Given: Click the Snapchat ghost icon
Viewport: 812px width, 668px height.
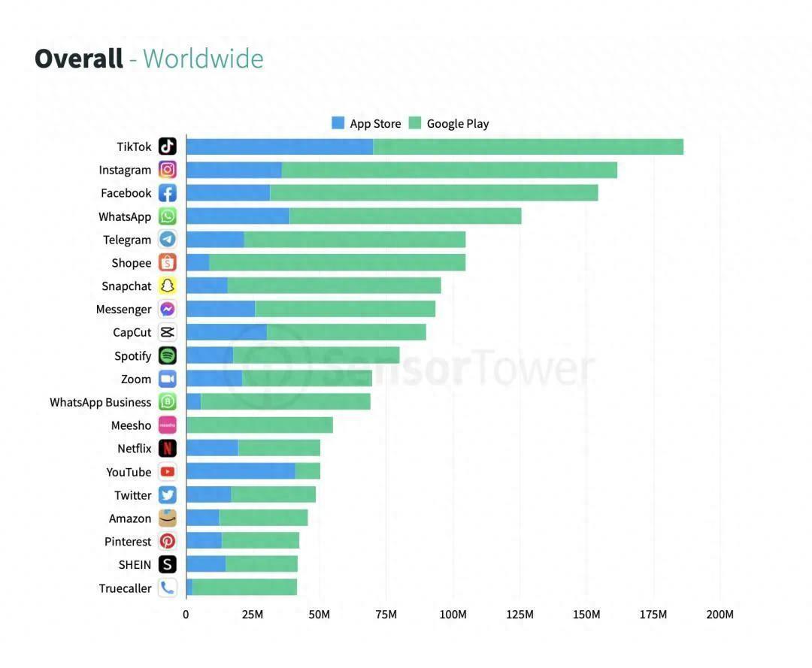Looking at the screenshot, I should click(168, 286).
